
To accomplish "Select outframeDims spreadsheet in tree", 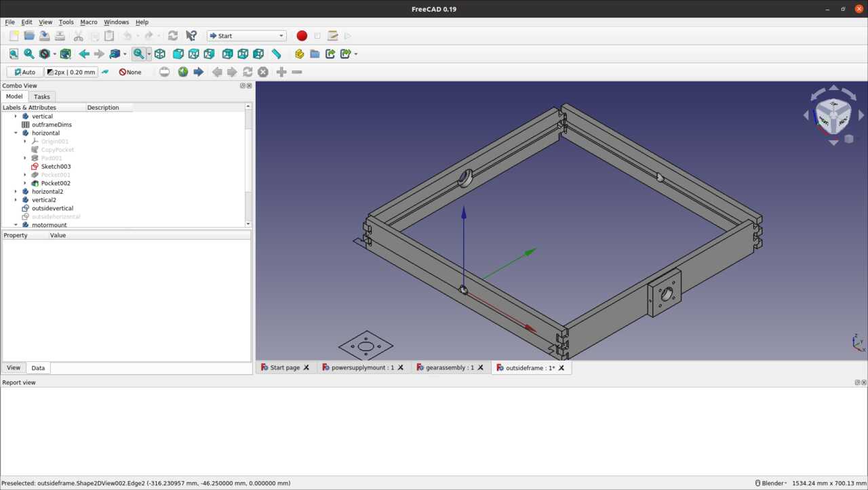I will coord(52,125).
